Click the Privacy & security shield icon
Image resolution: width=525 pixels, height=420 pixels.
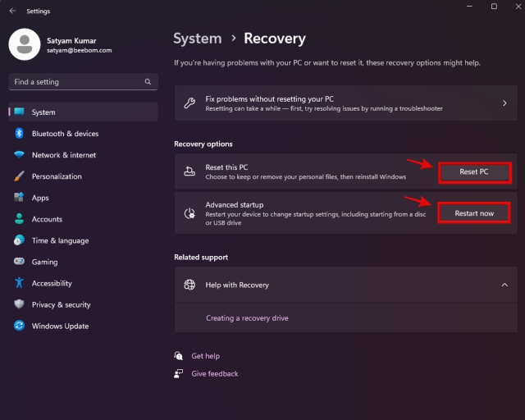coord(19,304)
